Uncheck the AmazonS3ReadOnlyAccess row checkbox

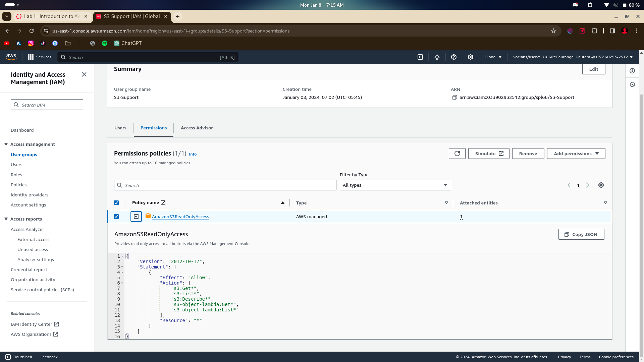(116, 217)
